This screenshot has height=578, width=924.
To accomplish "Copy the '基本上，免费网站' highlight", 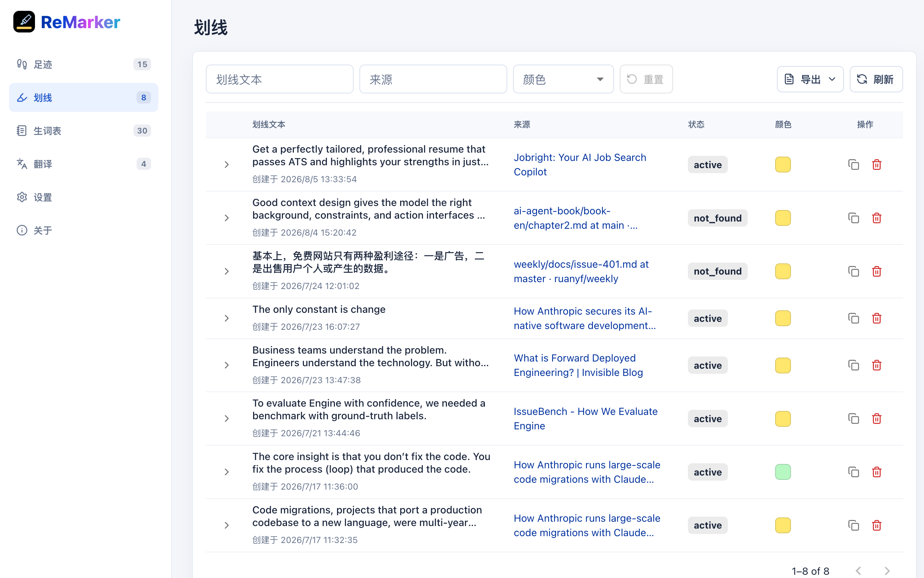I will pyautogui.click(x=853, y=271).
